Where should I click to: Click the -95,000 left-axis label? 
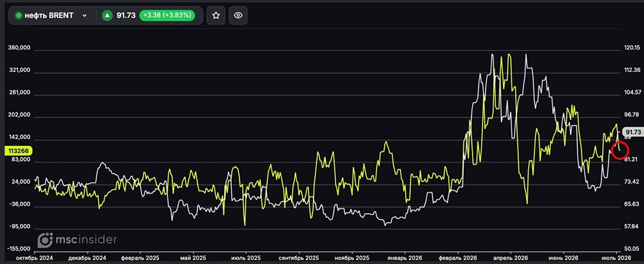[20, 227]
